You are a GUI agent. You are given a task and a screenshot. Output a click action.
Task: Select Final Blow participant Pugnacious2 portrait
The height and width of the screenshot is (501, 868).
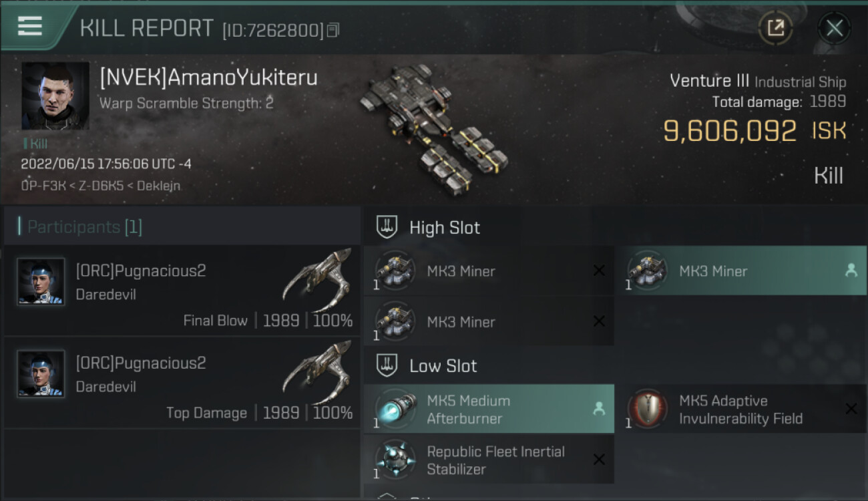click(x=41, y=282)
